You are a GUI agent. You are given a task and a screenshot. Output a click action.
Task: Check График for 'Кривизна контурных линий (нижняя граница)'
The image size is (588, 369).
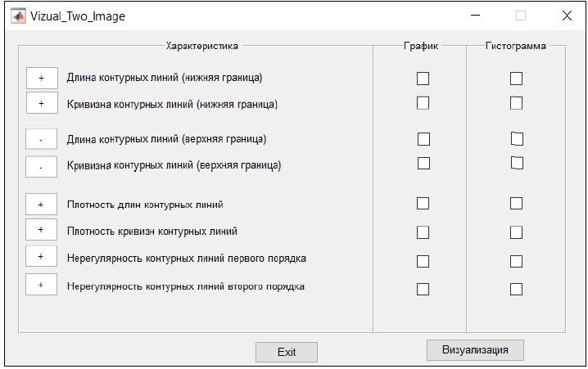coord(423,103)
